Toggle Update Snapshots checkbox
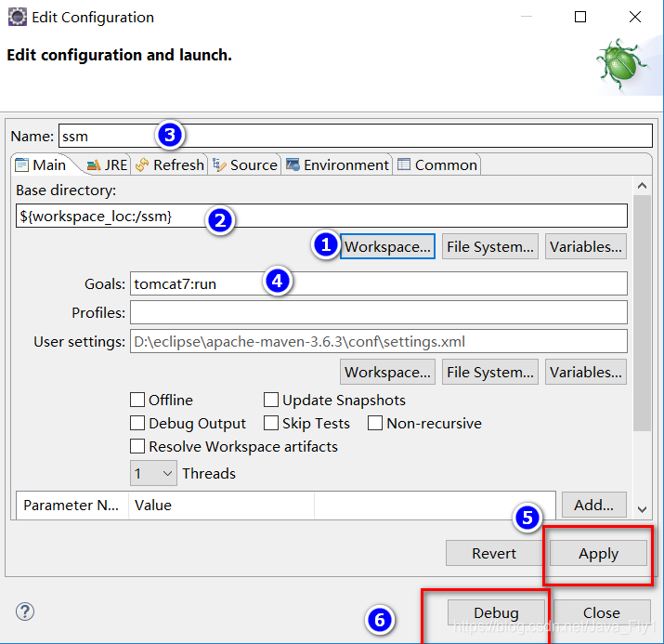Image resolution: width=664 pixels, height=644 pixels. pos(271,400)
